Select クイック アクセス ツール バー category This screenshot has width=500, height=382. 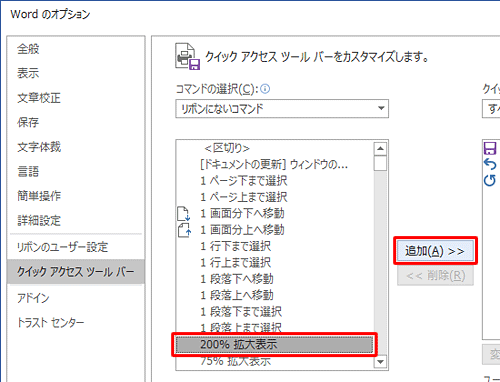point(76,272)
